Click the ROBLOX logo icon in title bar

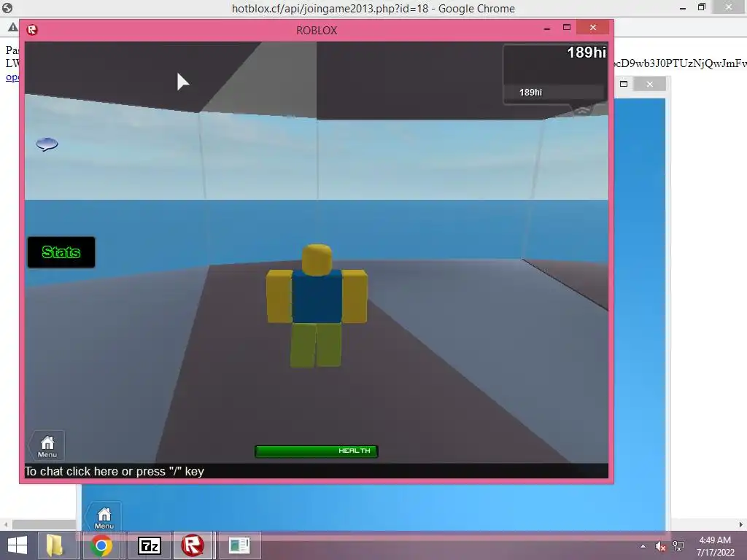point(32,30)
